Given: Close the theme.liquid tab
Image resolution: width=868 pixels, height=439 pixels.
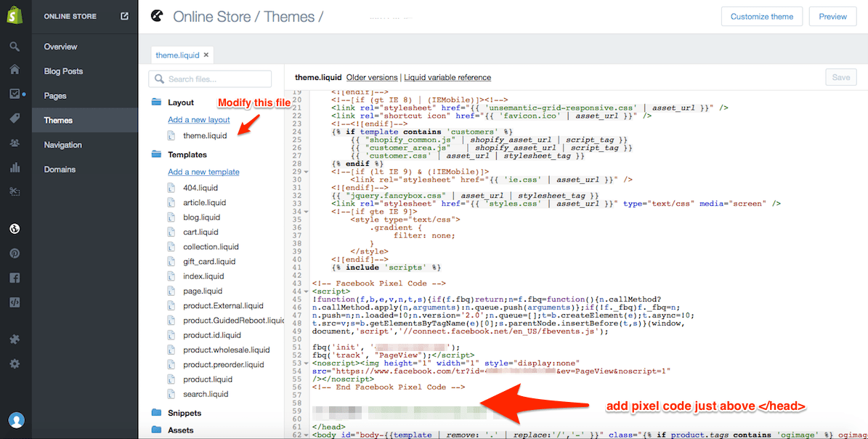Looking at the screenshot, I should tap(206, 55).
